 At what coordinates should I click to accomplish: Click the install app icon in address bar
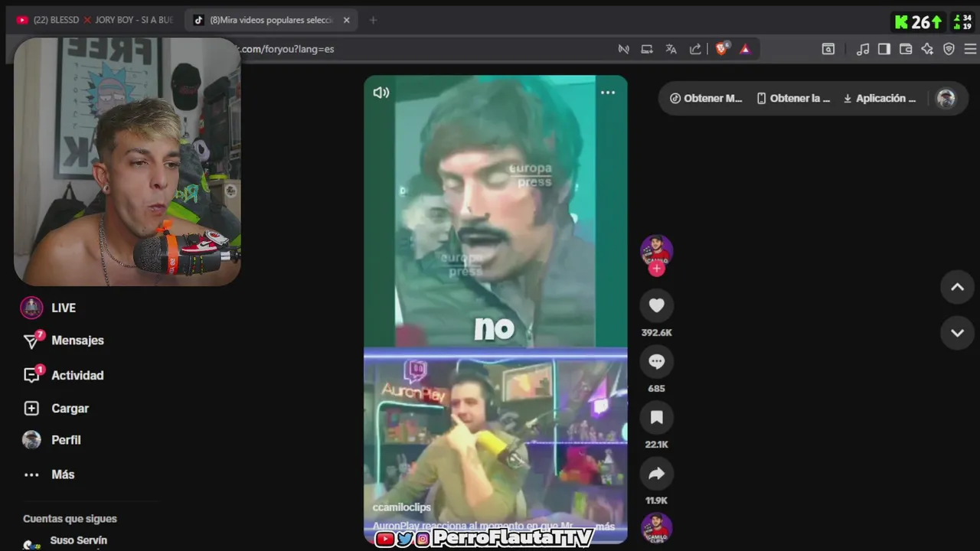coord(647,49)
